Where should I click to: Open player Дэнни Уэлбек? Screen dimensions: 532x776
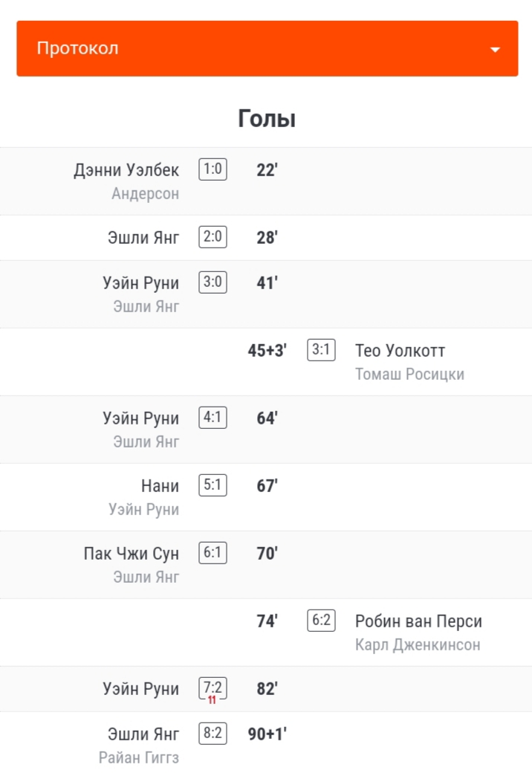point(126,169)
